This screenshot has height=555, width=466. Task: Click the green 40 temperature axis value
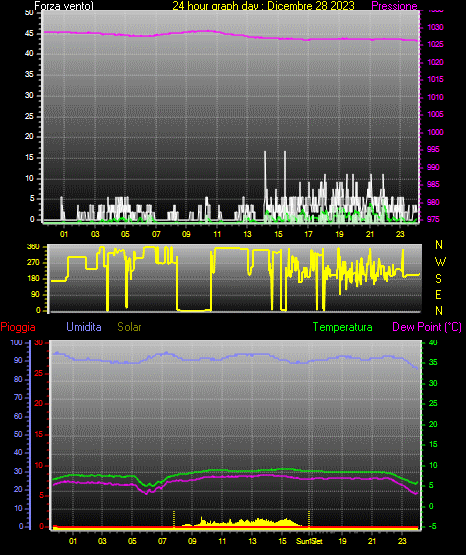433,343
